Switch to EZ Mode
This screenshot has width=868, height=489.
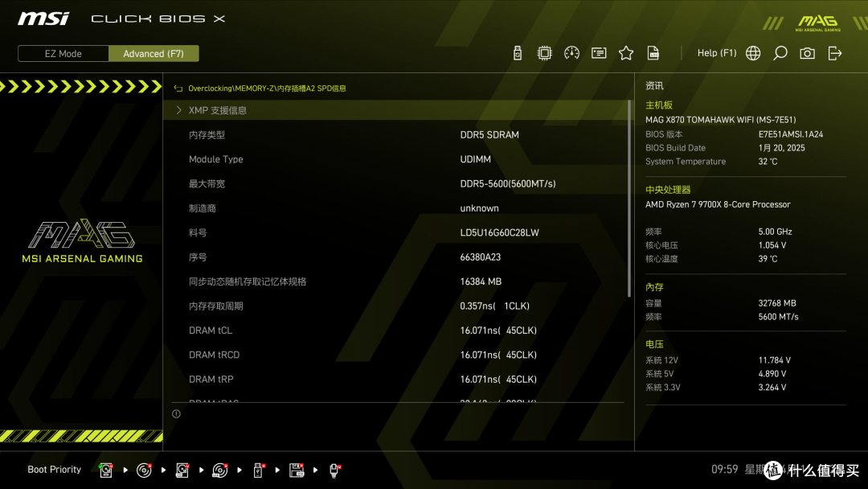pos(63,54)
